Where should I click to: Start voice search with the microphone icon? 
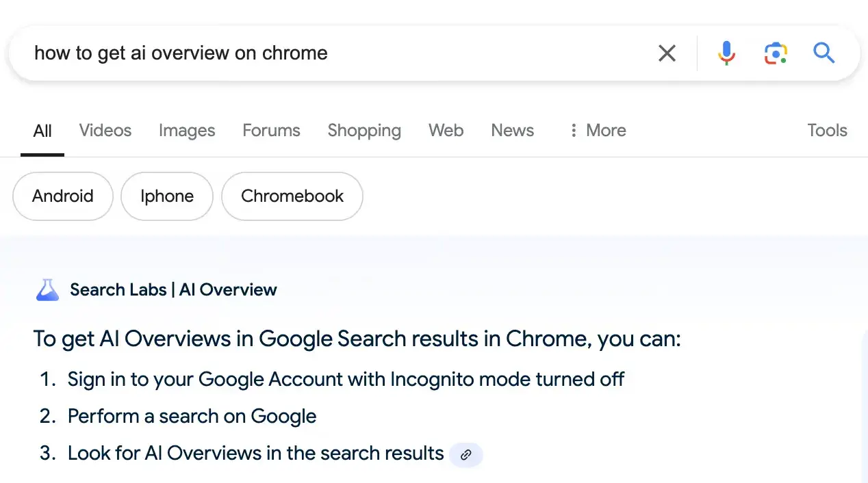(x=726, y=53)
